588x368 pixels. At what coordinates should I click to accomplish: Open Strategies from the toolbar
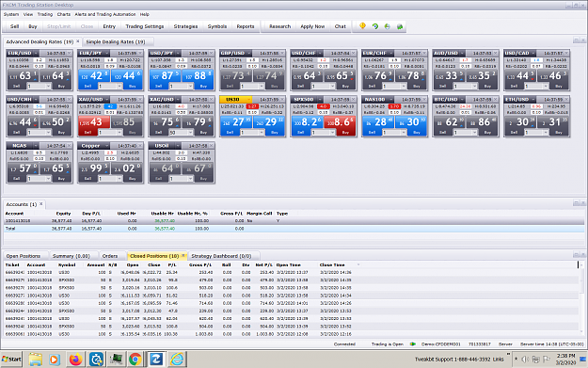(x=185, y=26)
